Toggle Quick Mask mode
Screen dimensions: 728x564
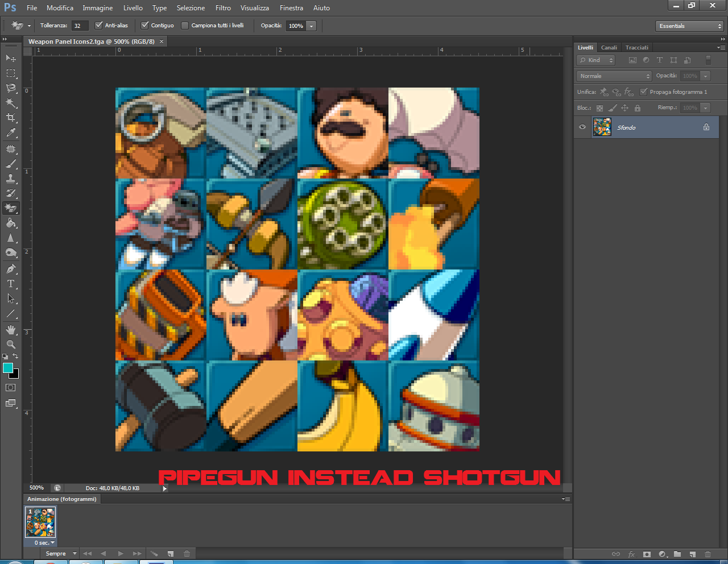pyautogui.click(x=11, y=388)
